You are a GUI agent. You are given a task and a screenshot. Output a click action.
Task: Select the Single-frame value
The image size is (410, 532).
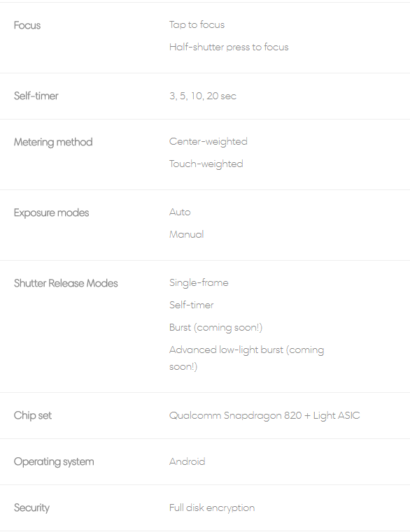coord(199,283)
